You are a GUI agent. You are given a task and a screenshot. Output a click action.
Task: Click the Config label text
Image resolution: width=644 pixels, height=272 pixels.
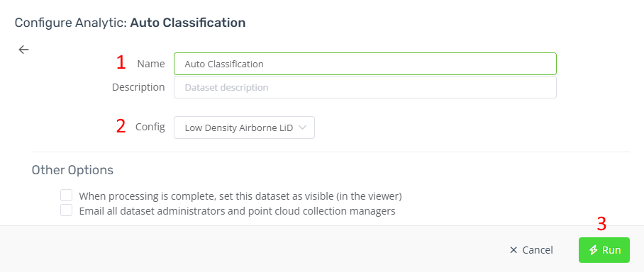click(150, 127)
